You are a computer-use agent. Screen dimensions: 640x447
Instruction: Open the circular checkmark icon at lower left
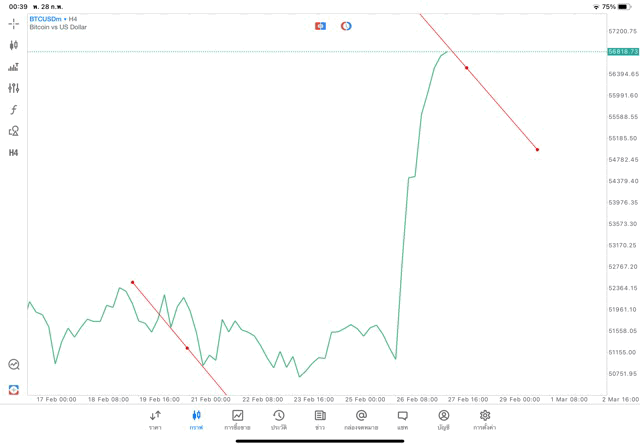13,365
